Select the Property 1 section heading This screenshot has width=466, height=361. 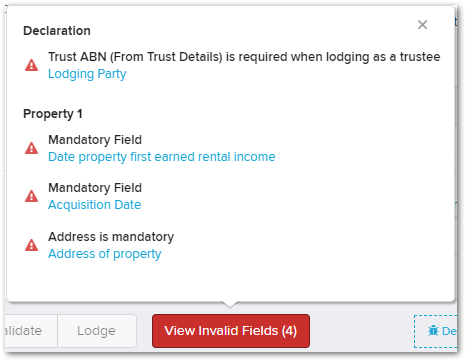(x=53, y=114)
